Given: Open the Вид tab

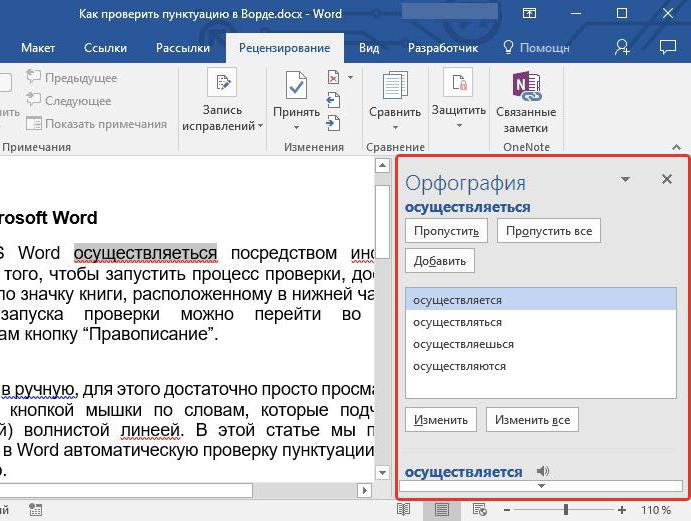Looking at the screenshot, I should (x=369, y=48).
